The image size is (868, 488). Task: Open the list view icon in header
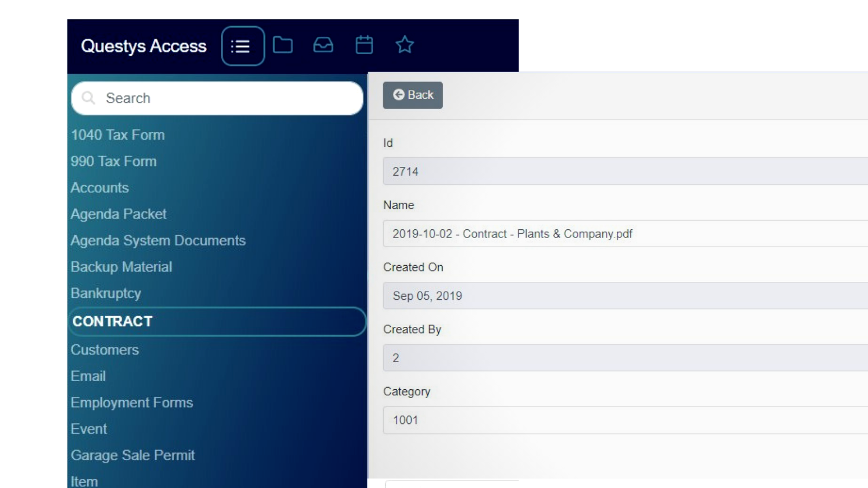coord(242,46)
